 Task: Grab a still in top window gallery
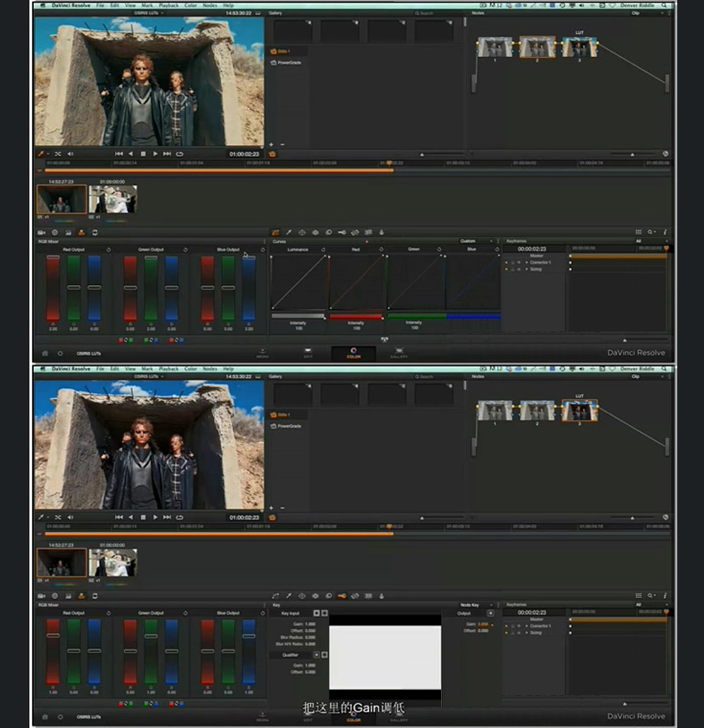tap(272, 153)
